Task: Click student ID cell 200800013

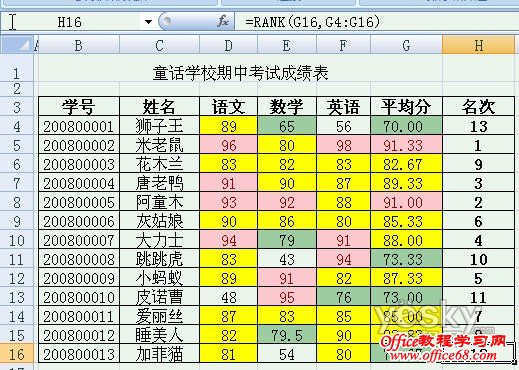Action: click(x=79, y=354)
